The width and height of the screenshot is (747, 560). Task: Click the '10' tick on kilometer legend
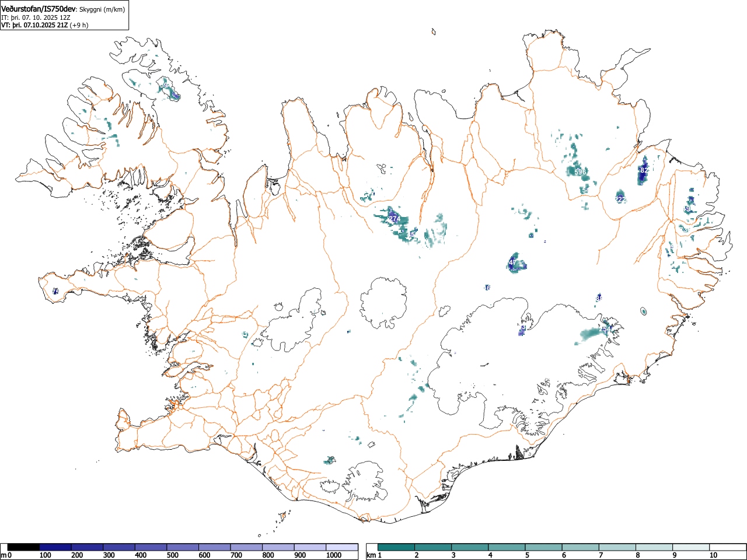(713, 555)
